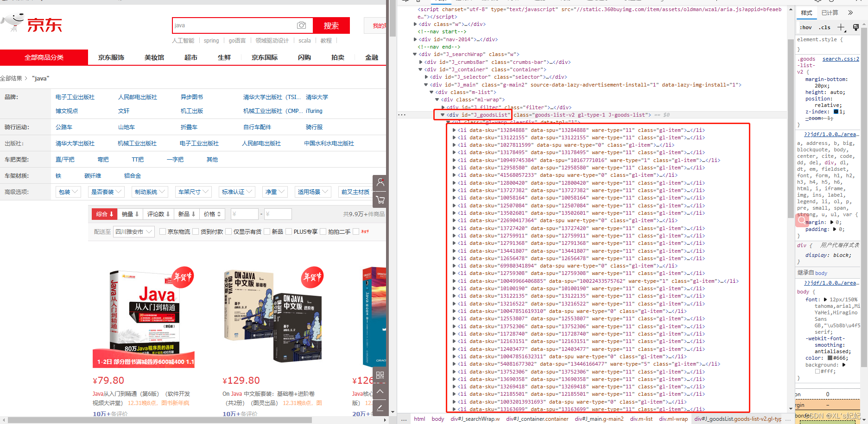Toggle the :hov element state button
This screenshot has width=868, height=424.
click(x=806, y=27)
